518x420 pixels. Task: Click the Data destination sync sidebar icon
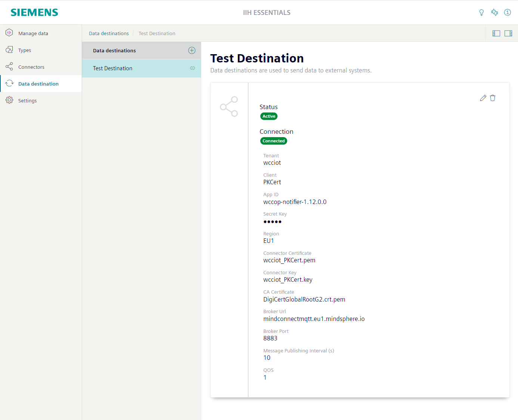[9, 83]
